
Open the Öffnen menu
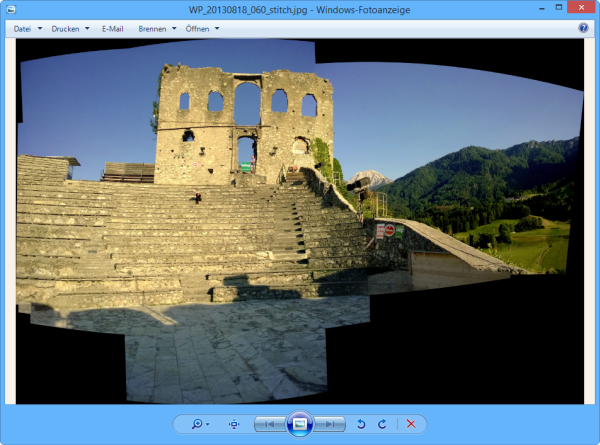pos(197,29)
